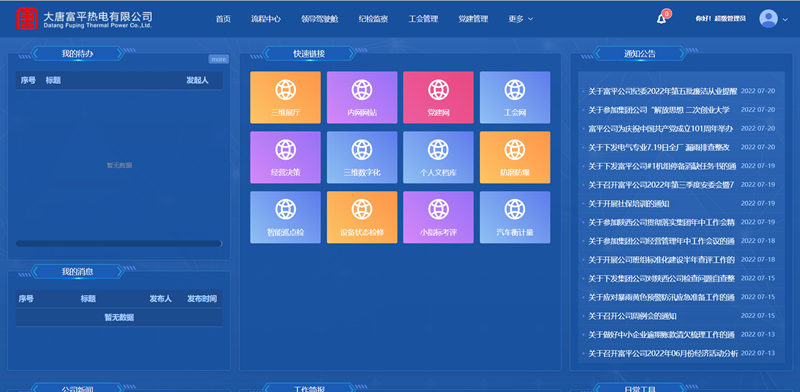Click the Datang Fuping company logo
The height and width of the screenshot is (392, 800).
coord(27,19)
